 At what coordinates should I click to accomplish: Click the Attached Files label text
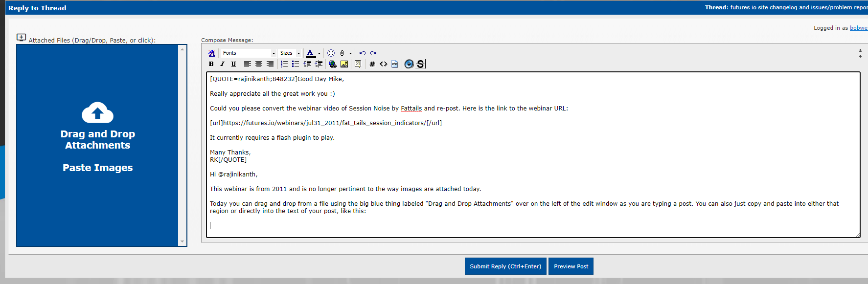coord(92,40)
